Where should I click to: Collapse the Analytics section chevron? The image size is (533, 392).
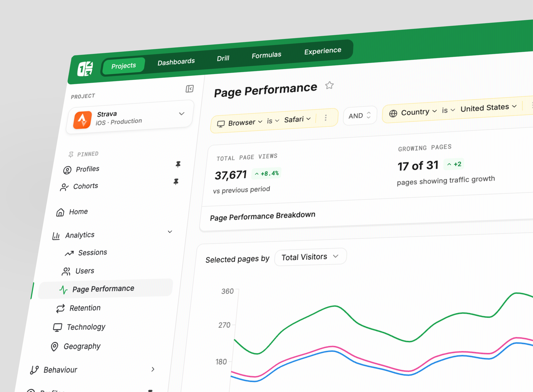170,232
